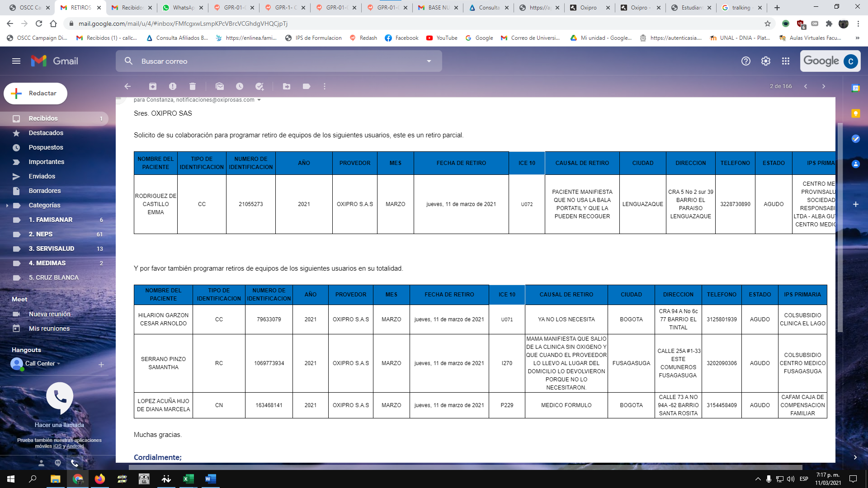This screenshot has width=868, height=488.
Task: Delete this email with trash icon
Action: [x=193, y=86]
